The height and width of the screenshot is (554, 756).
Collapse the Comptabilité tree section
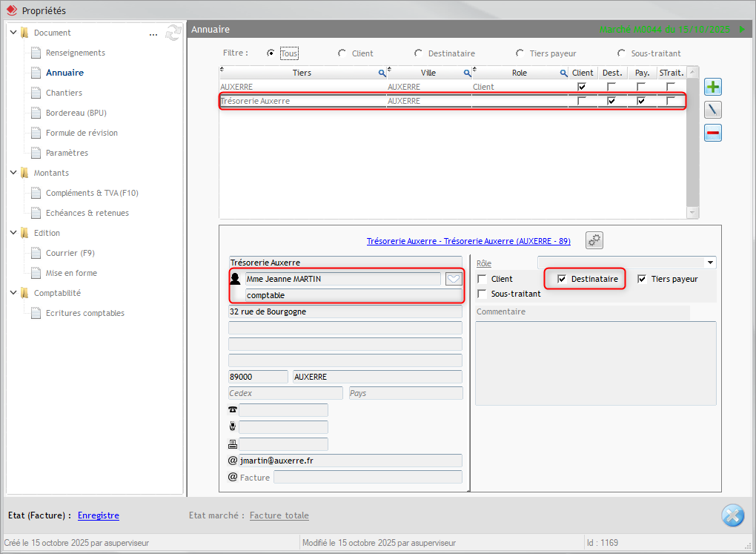[x=13, y=293]
